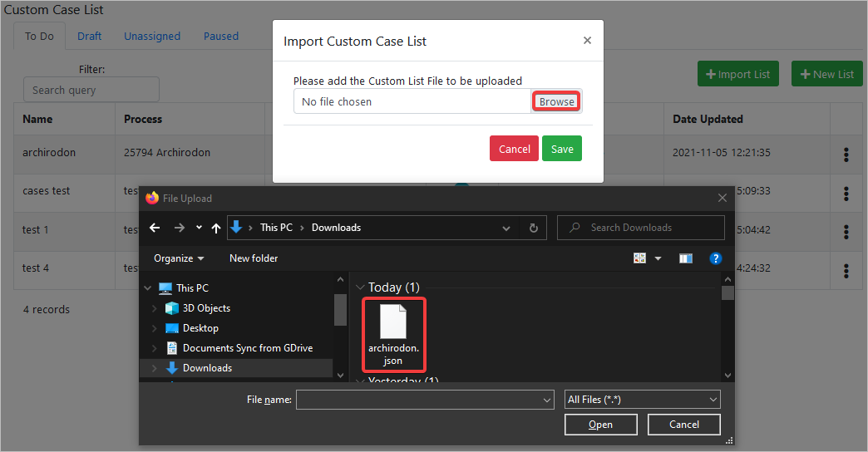Expand the Organize menu
Image resolution: width=868 pixels, height=452 pixels.
[179, 258]
